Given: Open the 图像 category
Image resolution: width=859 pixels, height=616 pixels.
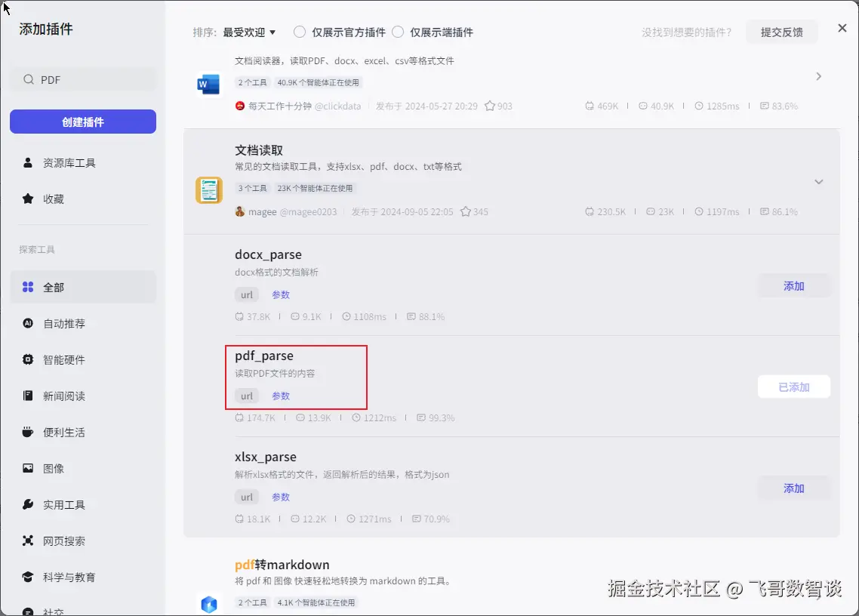Looking at the screenshot, I should [x=83, y=468].
